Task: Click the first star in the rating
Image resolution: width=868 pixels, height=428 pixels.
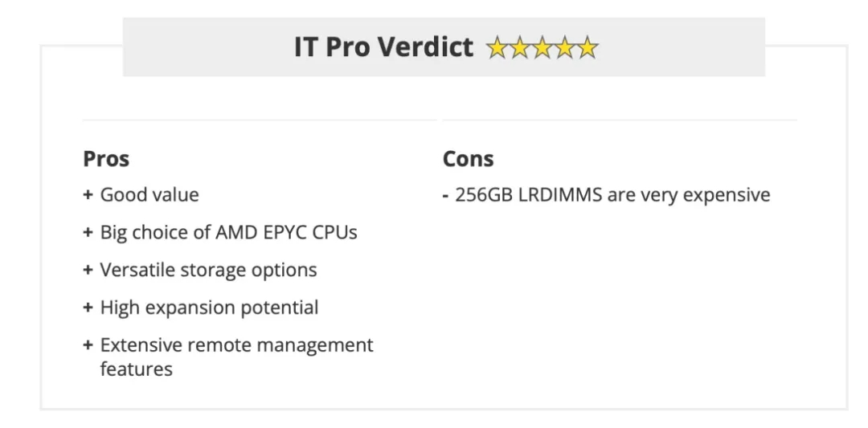Action: [x=497, y=47]
